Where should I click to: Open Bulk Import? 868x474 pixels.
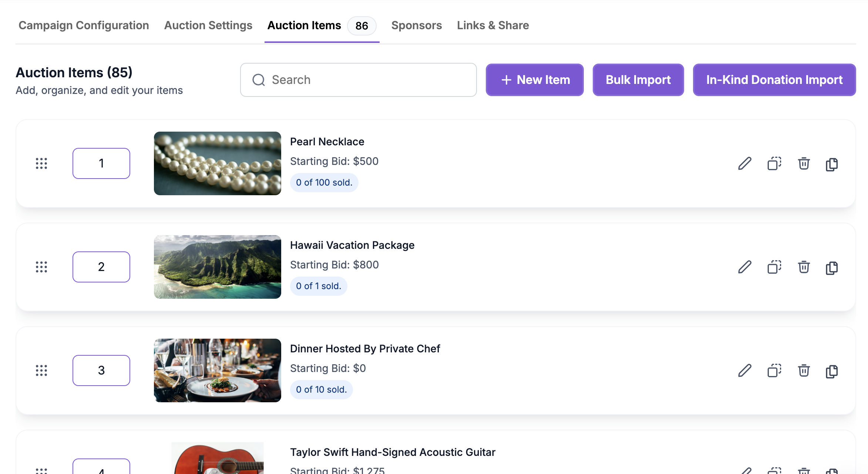(x=638, y=80)
